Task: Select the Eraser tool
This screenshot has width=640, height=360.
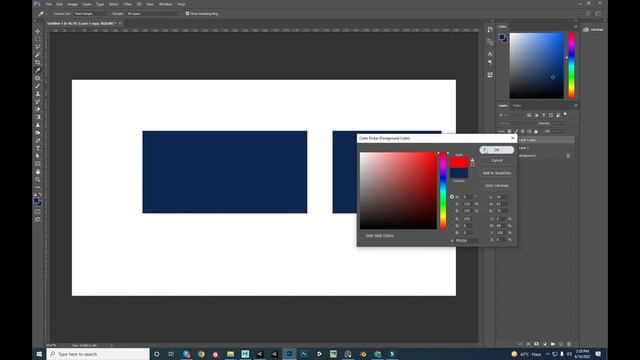Action: 38,109
